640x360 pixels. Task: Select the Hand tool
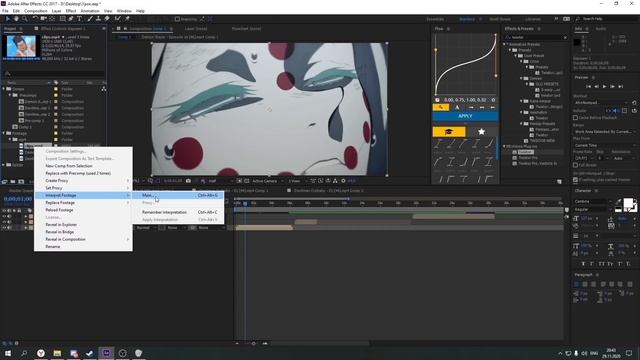coord(16,19)
